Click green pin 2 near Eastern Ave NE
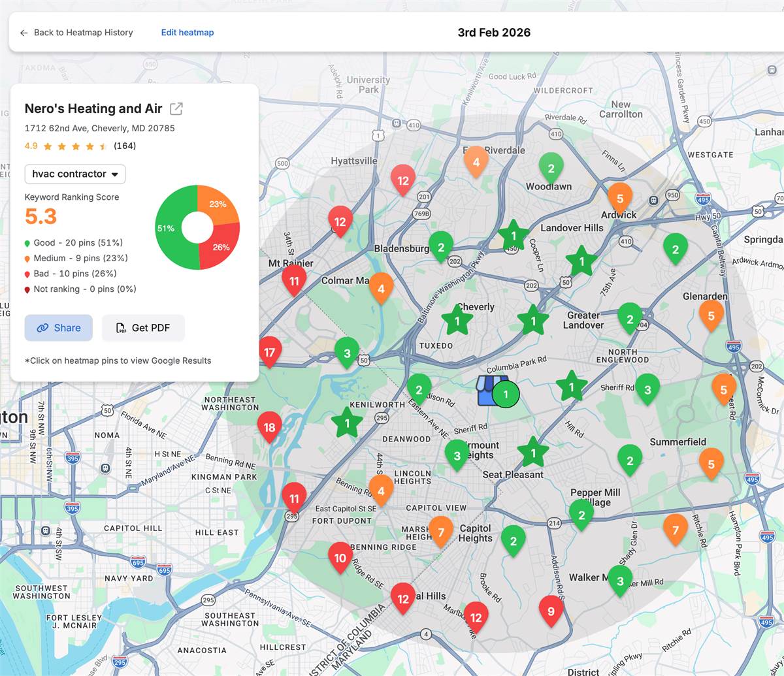This screenshot has width=784, height=676. click(419, 391)
